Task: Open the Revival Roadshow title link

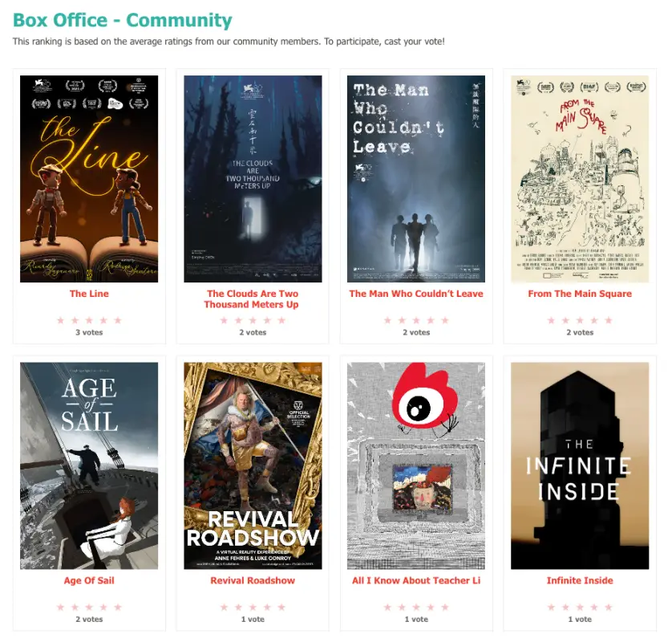Action: click(253, 581)
